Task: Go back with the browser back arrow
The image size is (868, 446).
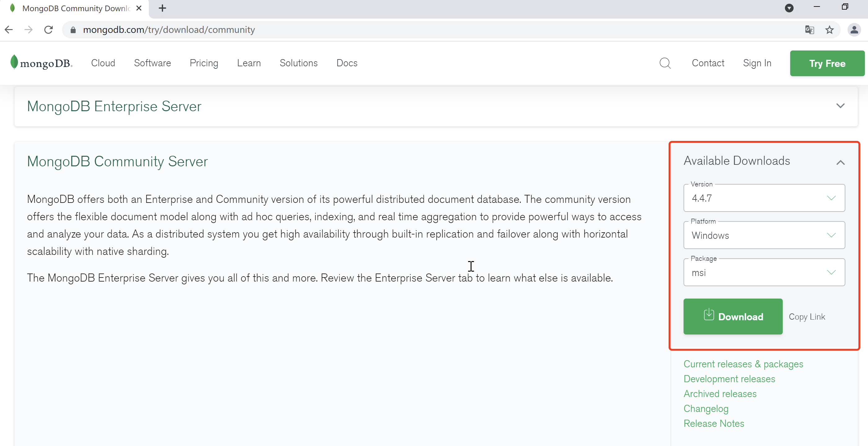Action: [9, 30]
